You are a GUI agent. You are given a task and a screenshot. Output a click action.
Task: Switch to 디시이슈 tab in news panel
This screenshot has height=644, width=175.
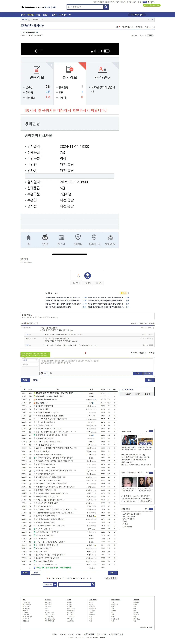pyautogui.click(x=140, y=472)
